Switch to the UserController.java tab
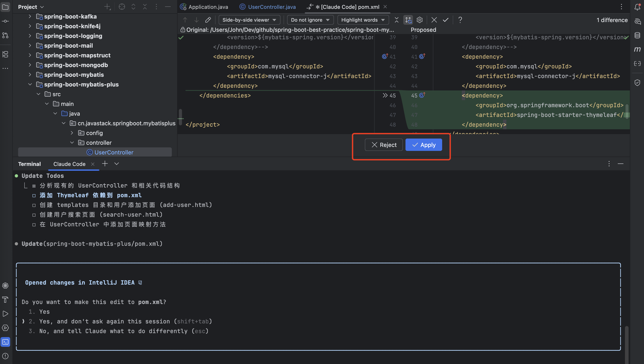Image resolution: width=644 pixels, height=364 pixels. pyautogui.click(x=271, y=7)
